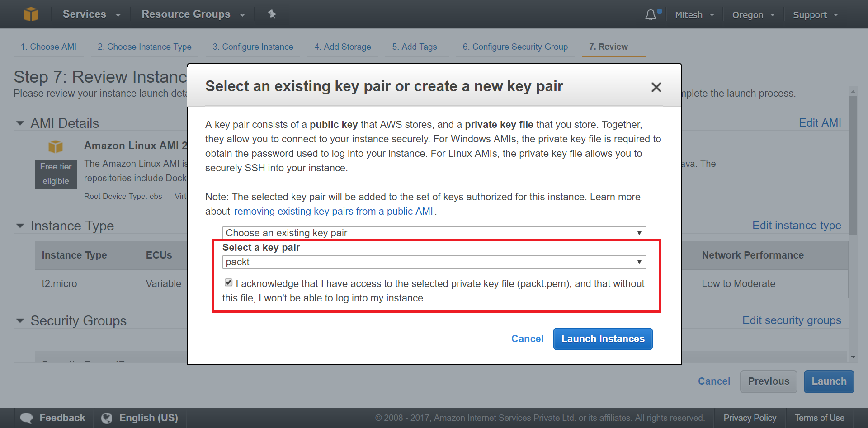Click the Low to Moderate cell

pos(771,284)
